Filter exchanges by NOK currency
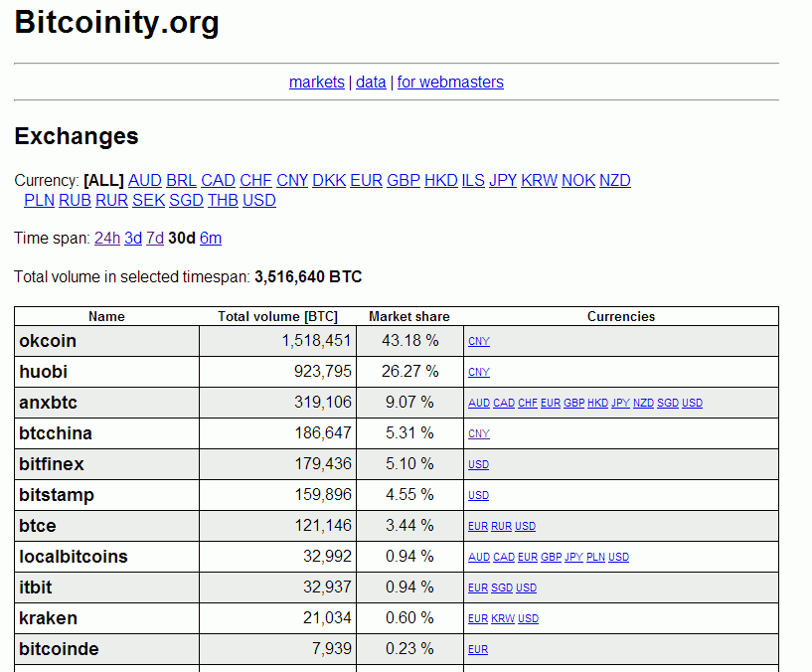This screenshot has width=812, height=672. [x=578, y=180]
